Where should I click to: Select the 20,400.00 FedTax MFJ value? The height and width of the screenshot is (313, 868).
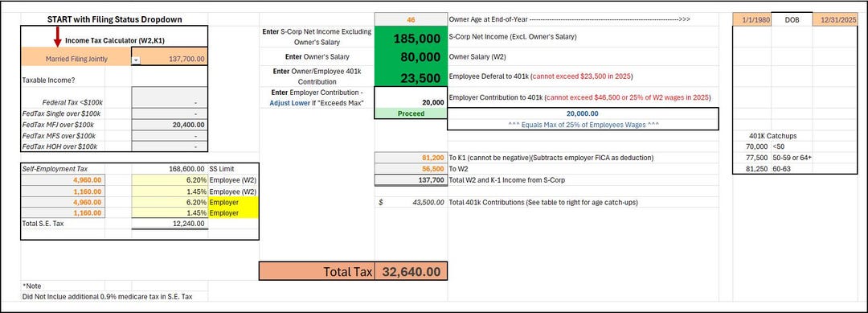coord(170,126)
